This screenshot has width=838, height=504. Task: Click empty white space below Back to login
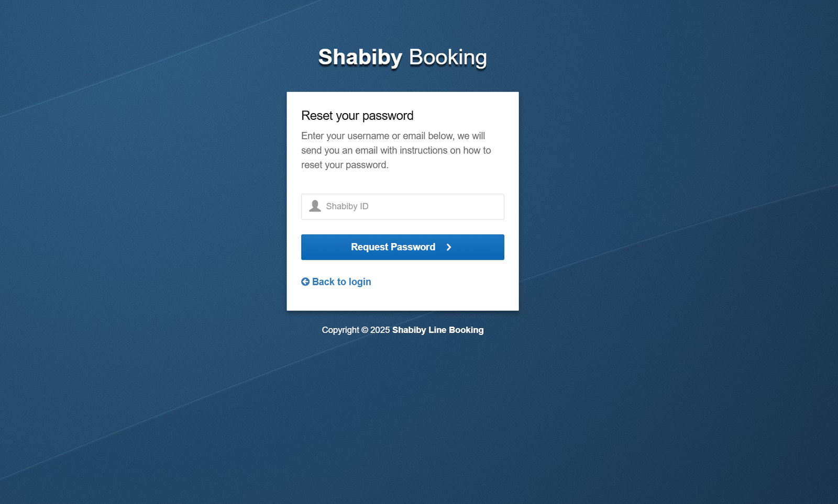coord(402,300)
